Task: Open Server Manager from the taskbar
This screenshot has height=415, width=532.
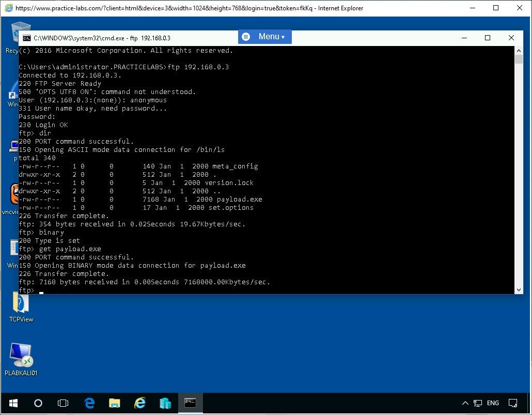Action: (165, 403)
